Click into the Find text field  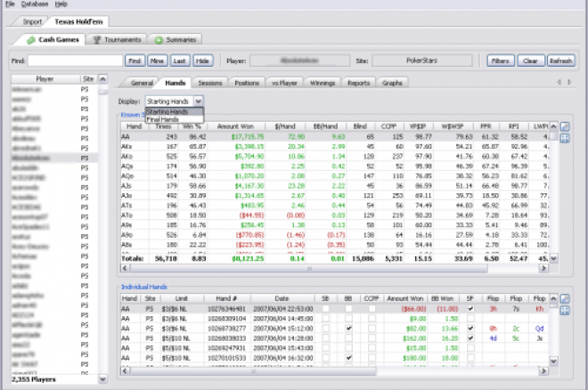pyautogui.click(x=75, y=61)
